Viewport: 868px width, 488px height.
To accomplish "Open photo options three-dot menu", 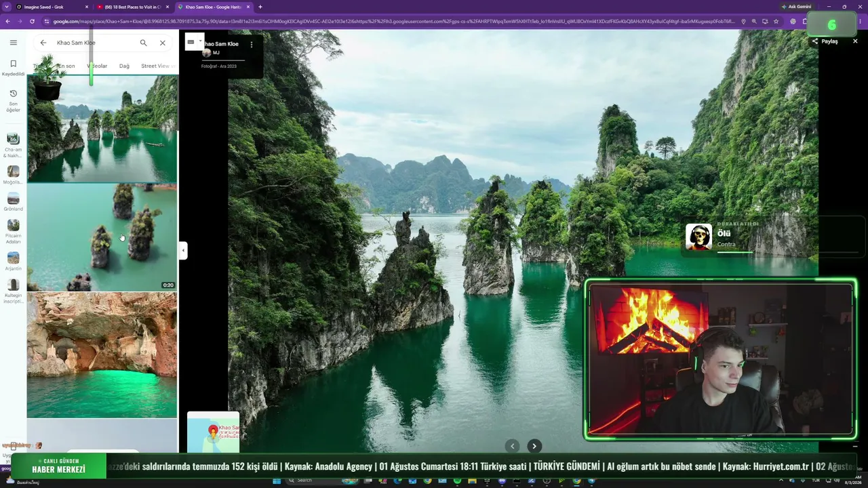I will click(x=251, y=45).
